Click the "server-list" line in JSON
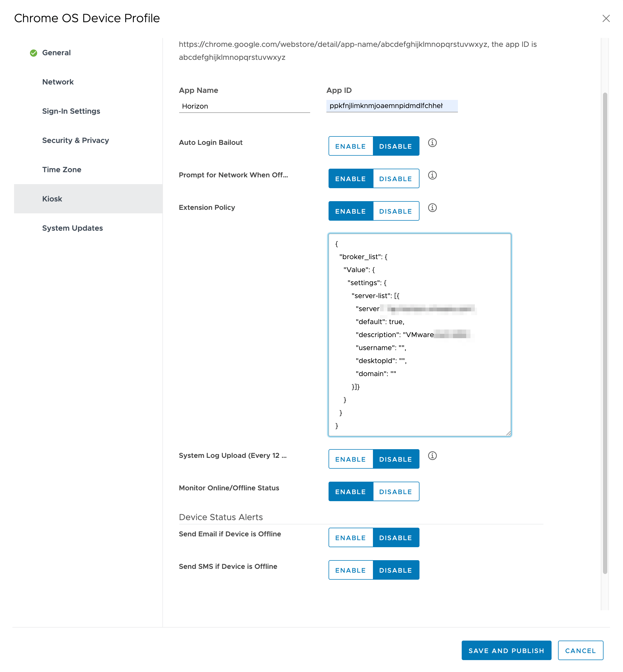Image resolution: width=623 pixels, height=672 pixels. (375, 296)
